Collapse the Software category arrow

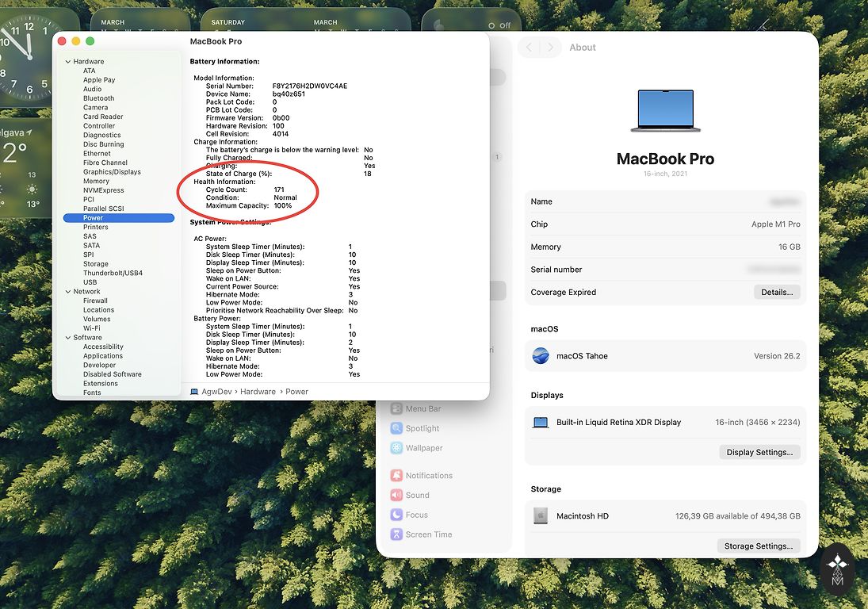(68, 338)
